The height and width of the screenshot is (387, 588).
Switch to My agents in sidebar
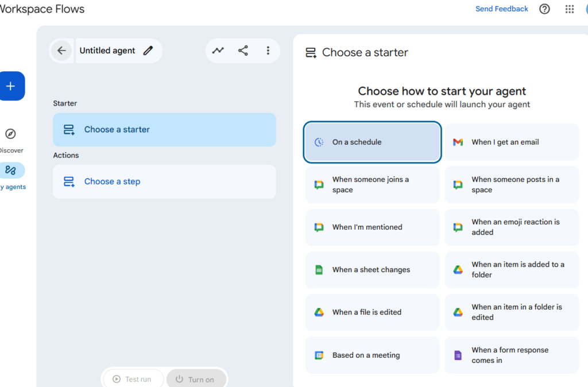click(x=11, y=171)
